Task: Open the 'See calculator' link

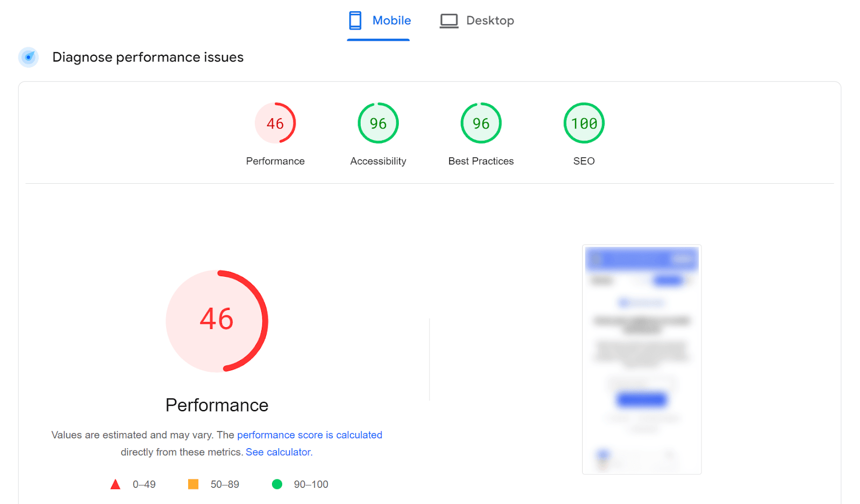Action: (279, 452)
